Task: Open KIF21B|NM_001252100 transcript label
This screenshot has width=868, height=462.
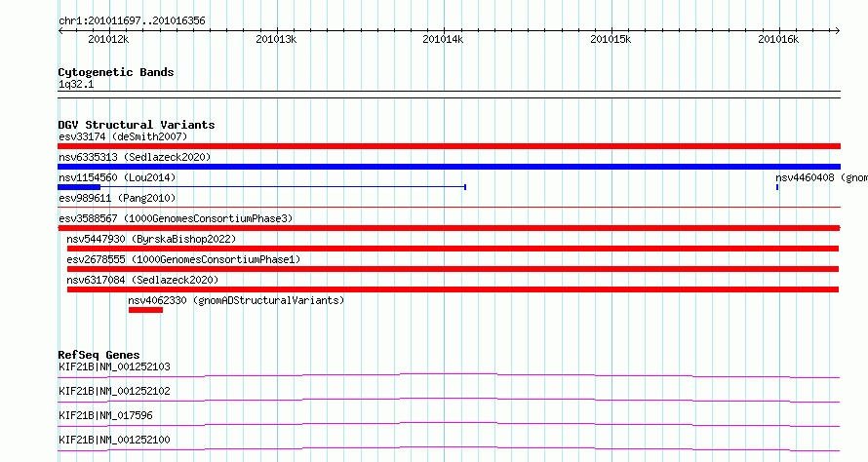Action: point(114,440)
